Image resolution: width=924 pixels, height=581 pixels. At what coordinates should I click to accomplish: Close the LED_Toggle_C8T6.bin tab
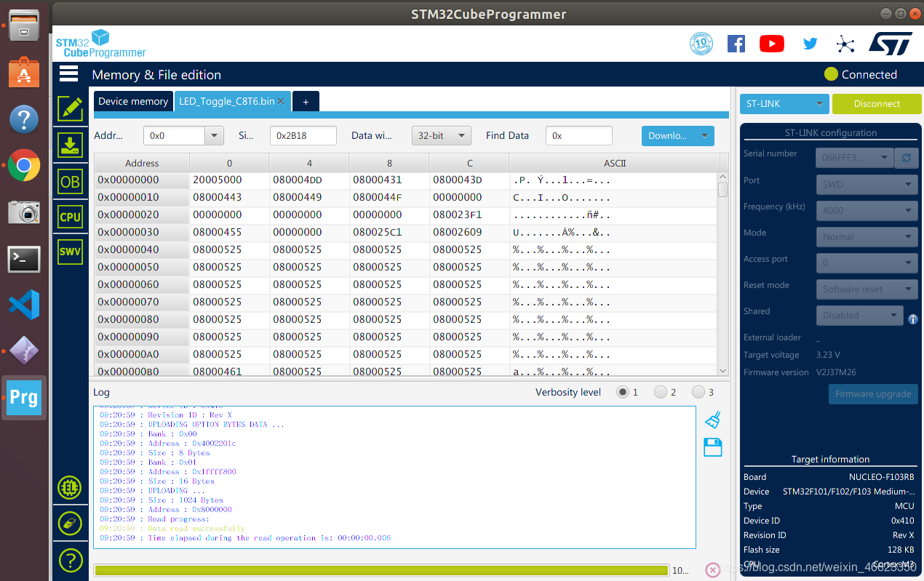(x=282, y=101)
